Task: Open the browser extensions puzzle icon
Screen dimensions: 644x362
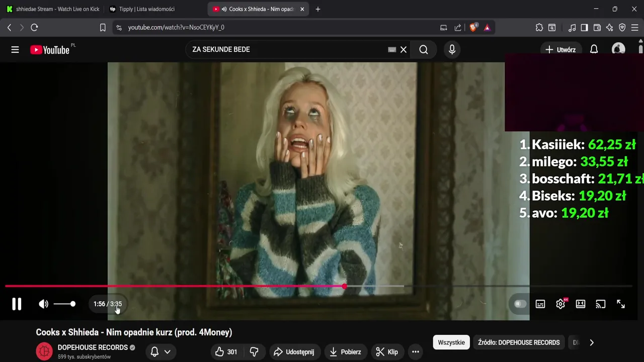Action: (x=539, y=28)
